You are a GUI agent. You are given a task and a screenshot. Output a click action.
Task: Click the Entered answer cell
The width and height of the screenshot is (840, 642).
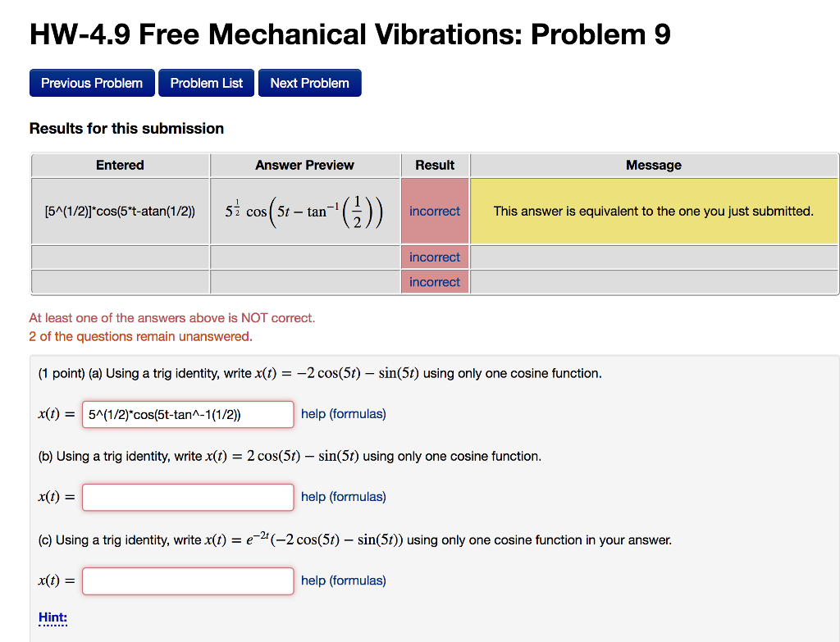click(x=120, y=211)
